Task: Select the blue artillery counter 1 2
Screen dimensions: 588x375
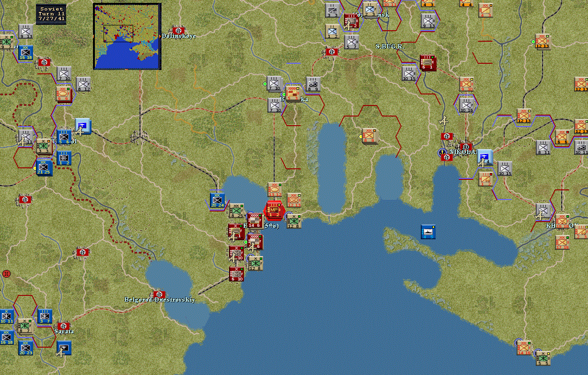Action: (64, 158)
